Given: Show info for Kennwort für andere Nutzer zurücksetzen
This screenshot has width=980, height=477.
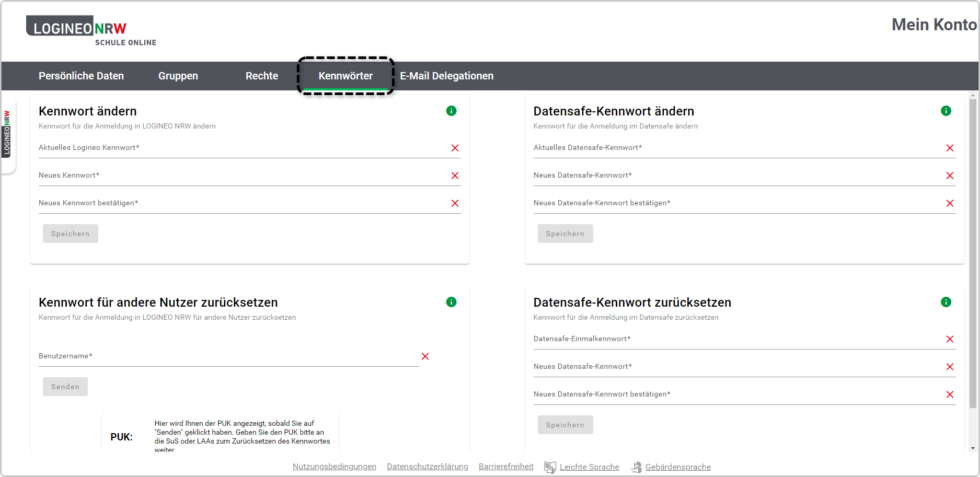Looking at the screenshot, I should pos(452,302).
